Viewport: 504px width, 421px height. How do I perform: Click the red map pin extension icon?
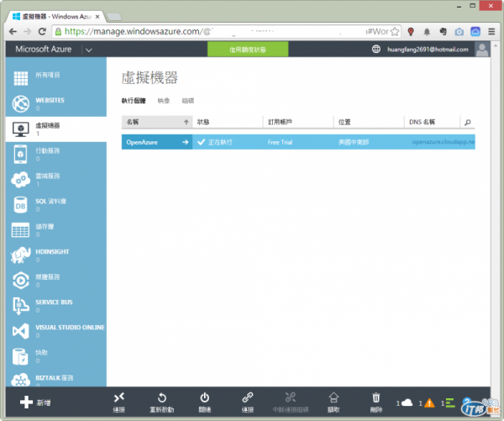pyautogui.click(x=411, y=32)
